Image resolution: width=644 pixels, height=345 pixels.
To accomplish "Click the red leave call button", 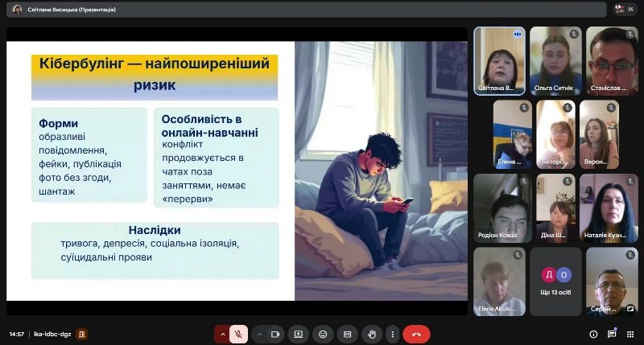I will click(x=416, y=334).
